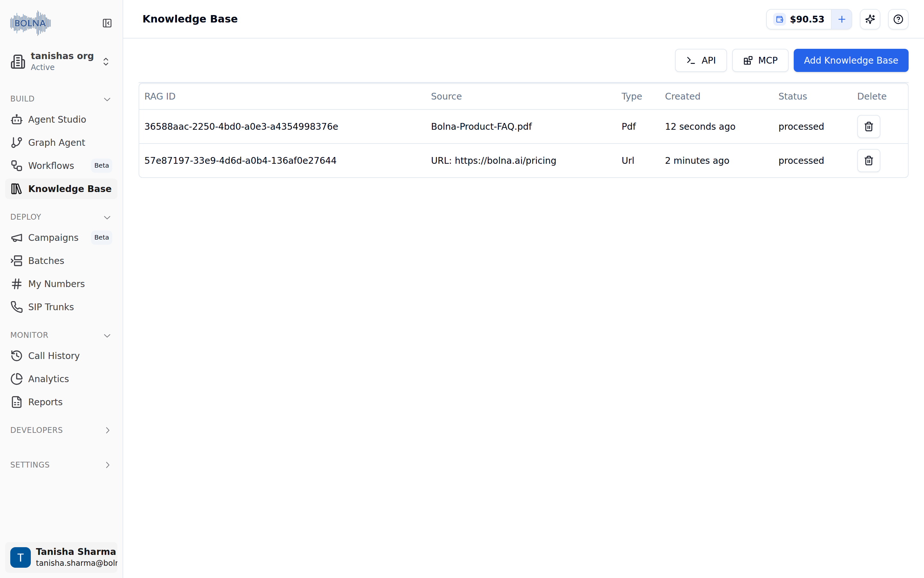Open the sparkle AI assistant icon
Screen dimensions: 924x578
tap(870, 19)
